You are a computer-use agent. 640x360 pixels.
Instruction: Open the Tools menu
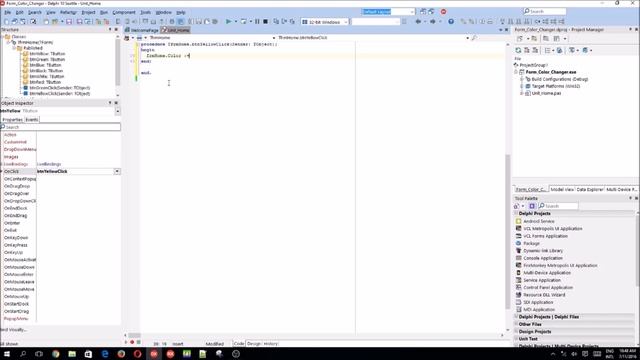145,12
